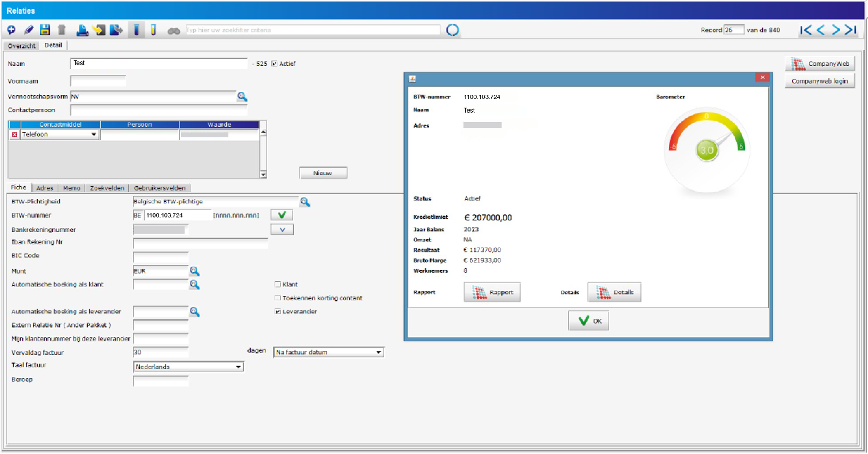Open the Adres tab
This screenshot has height=454, width=868.
pos(45,188)
